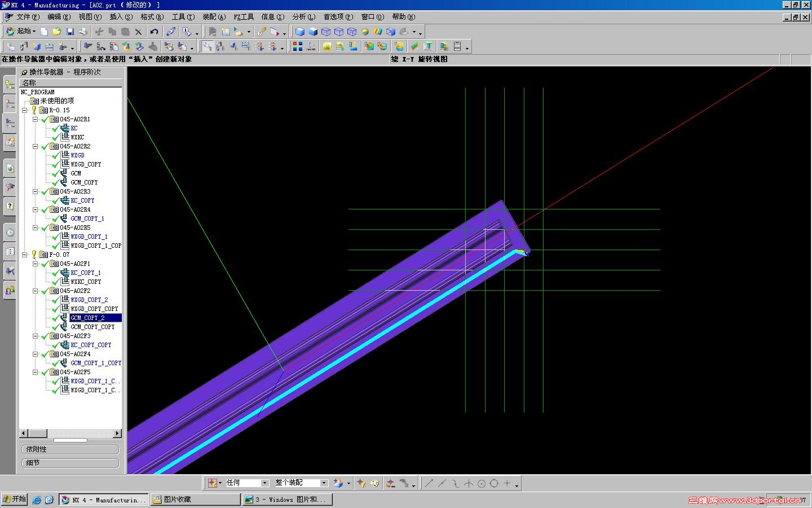
Task: Click the four colored squares icon
Action: click(x=298, y=46)
